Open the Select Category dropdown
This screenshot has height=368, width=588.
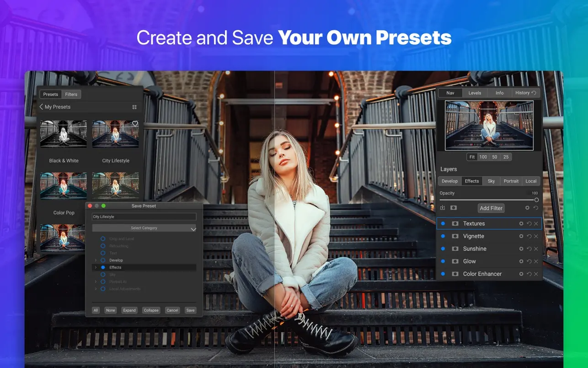(144, 228)
